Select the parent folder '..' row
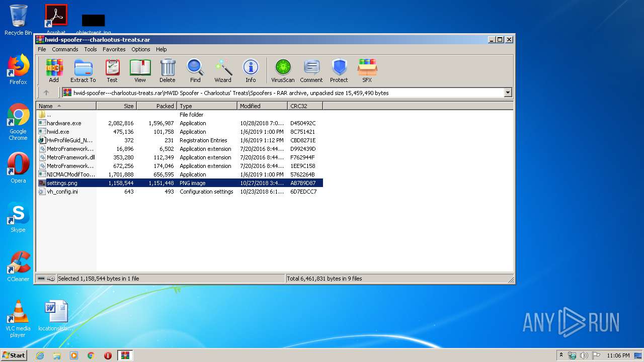The height and width of the screenshot is (362, 644). point(180,115)
